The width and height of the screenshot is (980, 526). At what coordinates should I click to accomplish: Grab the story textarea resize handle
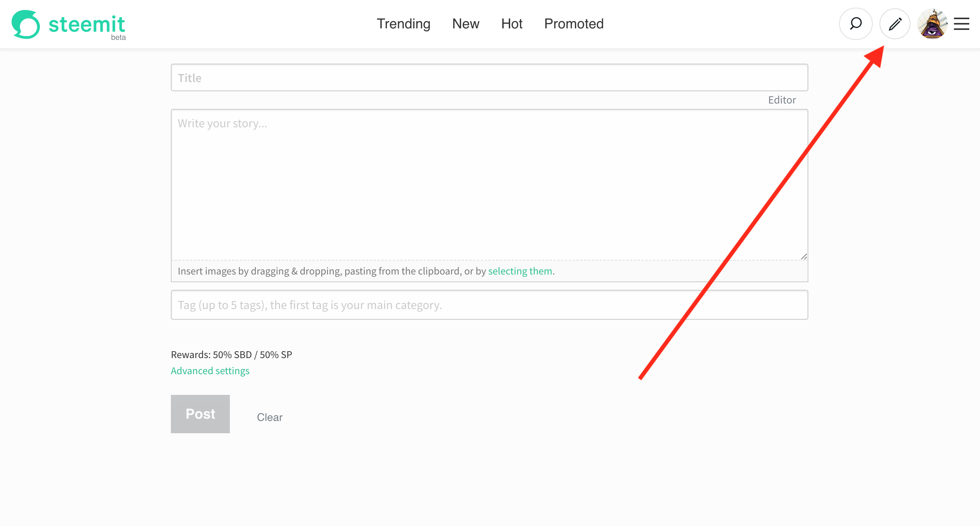pos(804,256)
